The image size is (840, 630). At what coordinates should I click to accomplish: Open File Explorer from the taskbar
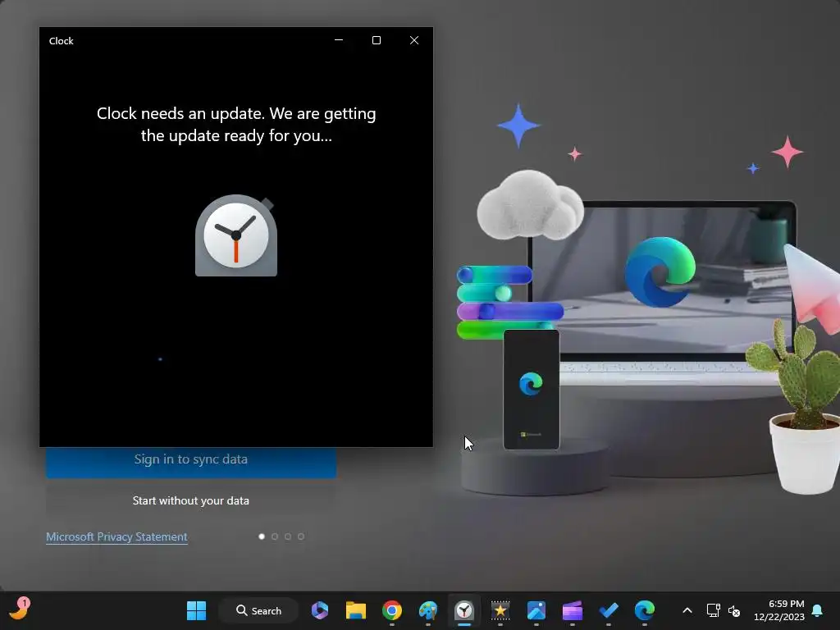pos(356,610)
